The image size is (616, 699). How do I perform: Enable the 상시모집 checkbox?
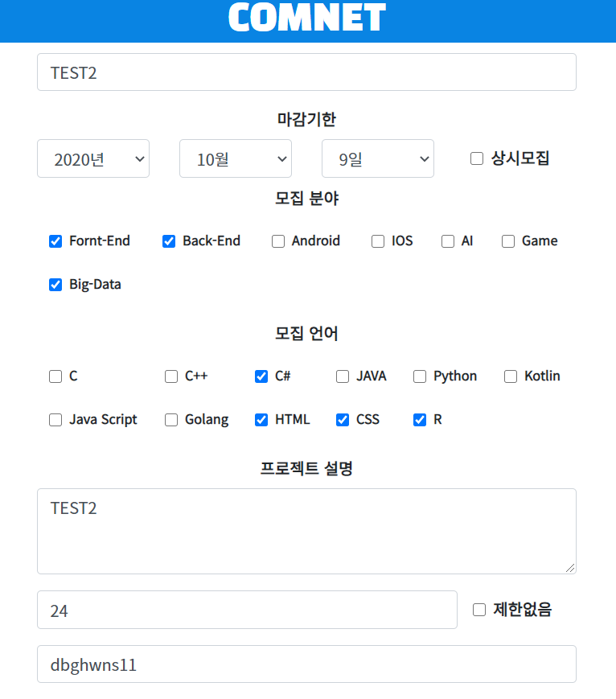pyautogui.click(x=477, y=158)
